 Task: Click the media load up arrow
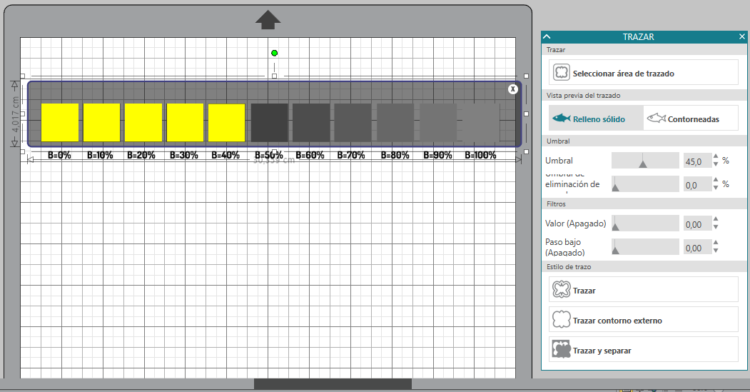click(x=268, y=20)
